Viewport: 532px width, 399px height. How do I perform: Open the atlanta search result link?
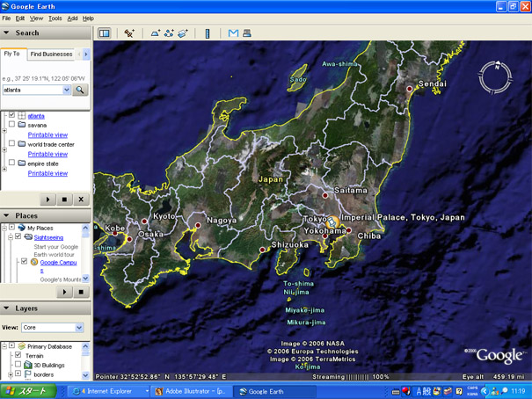pos(36,116)
